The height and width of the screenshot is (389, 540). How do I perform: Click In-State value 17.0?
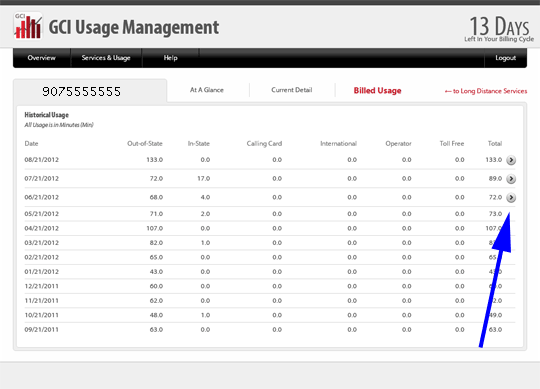pyautogui.click(x=204, y=179)
